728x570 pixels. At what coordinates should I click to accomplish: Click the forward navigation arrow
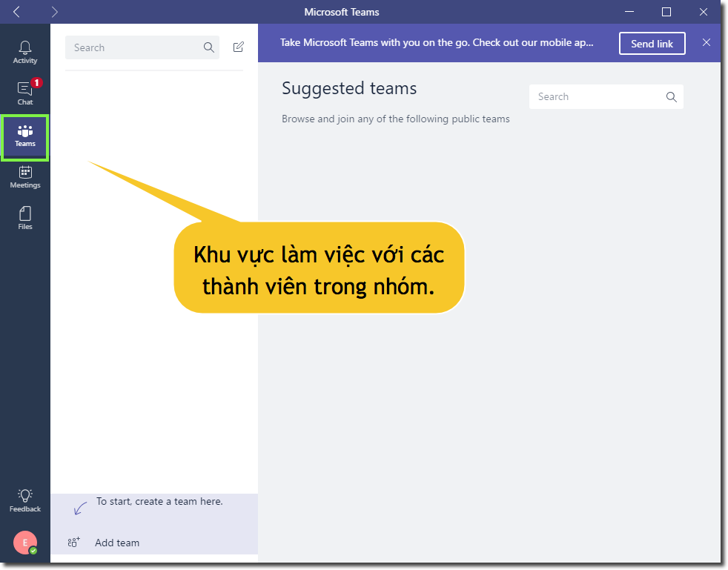(x=53, y=12)
